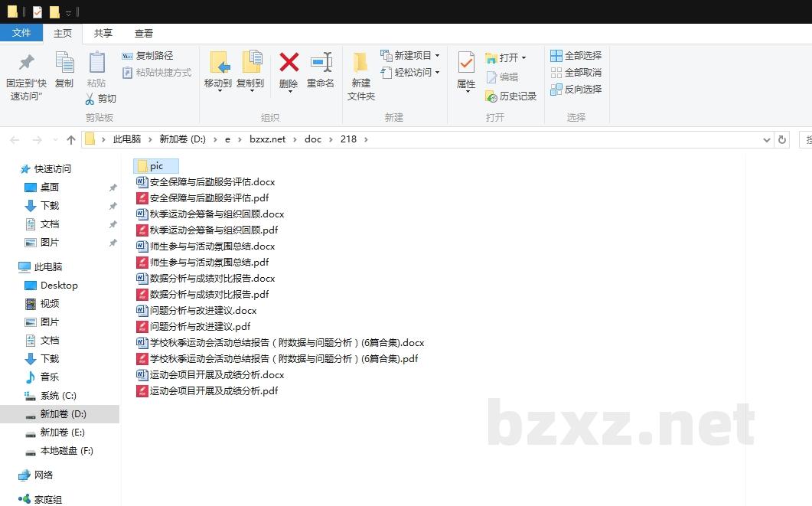The height and width of the screenshot is (506, 812).
Task: Open the 文件 (File) menu
Action: 22,33
